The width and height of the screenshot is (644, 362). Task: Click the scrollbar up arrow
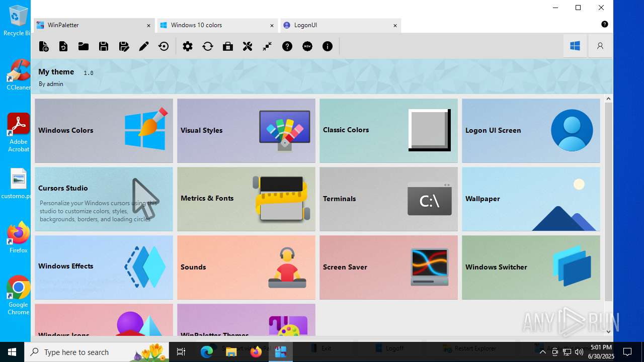[x=608, y=99]
